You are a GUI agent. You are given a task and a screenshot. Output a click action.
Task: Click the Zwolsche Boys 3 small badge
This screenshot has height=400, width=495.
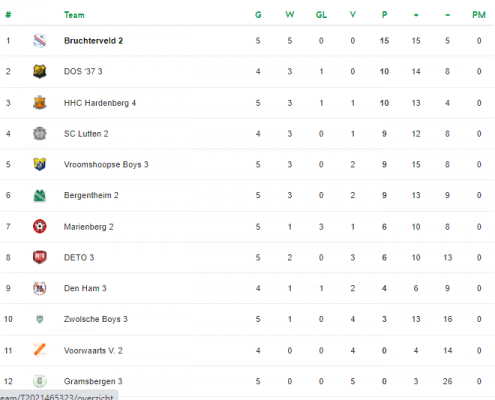click(x=40, y=319)
